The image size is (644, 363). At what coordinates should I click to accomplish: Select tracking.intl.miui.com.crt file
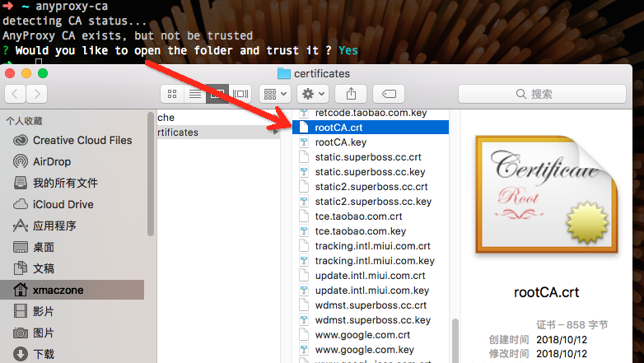coord(371,245)
